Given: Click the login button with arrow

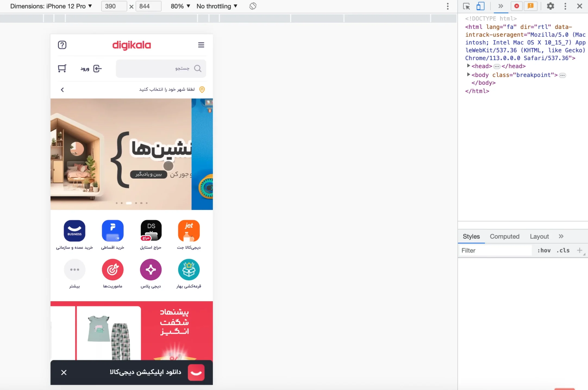Looking at the screenshot, I should click(91, 68).
